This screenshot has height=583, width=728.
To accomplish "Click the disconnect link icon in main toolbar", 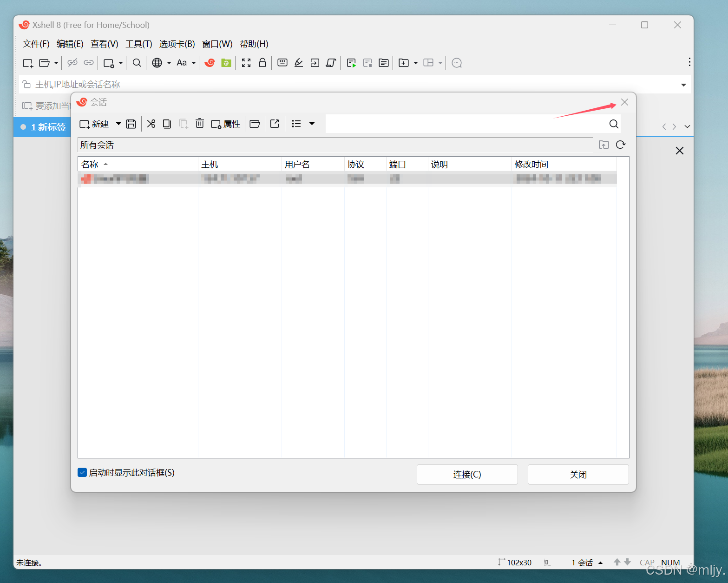I will pos(72,63).
